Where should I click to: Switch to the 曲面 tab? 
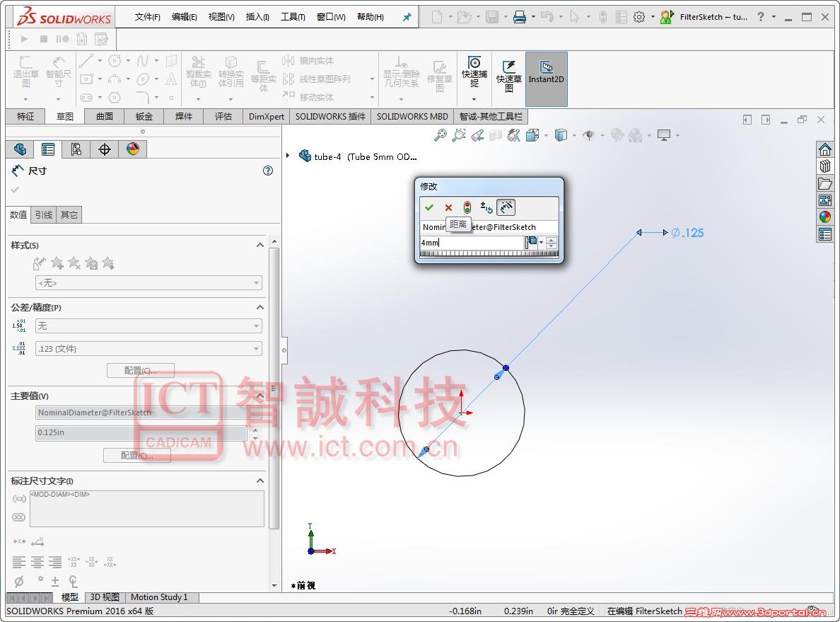[x=105, y=116]
